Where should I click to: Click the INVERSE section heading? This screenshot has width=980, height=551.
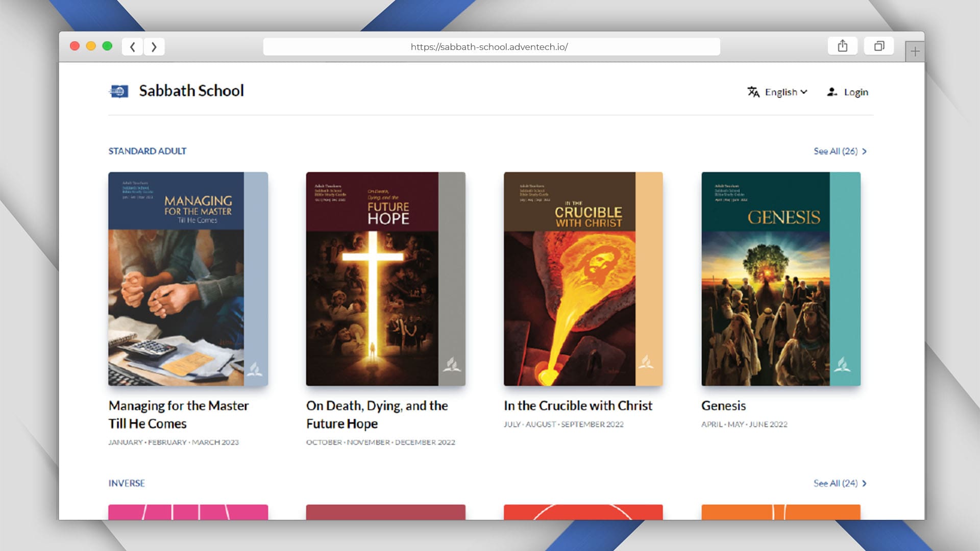click(x=127, y=483)
